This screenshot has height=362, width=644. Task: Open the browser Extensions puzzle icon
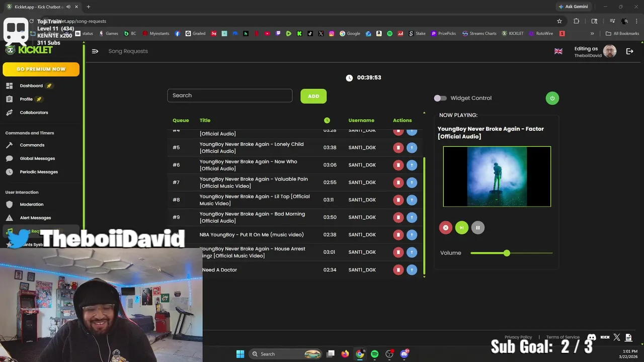tap(577, 21)
